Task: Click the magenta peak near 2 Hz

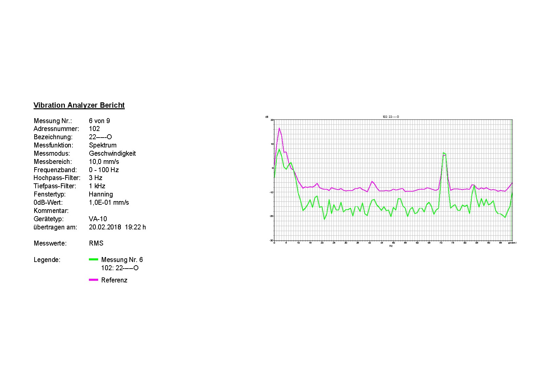Action: point(279,128)
